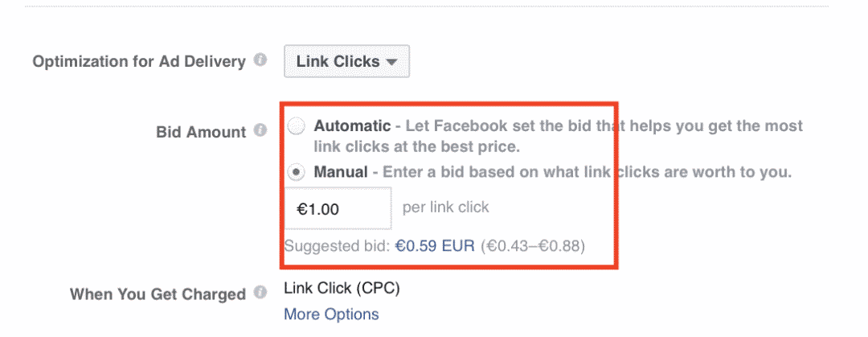Open the More Options link
The image size is (868, 337).
[331, 314]
